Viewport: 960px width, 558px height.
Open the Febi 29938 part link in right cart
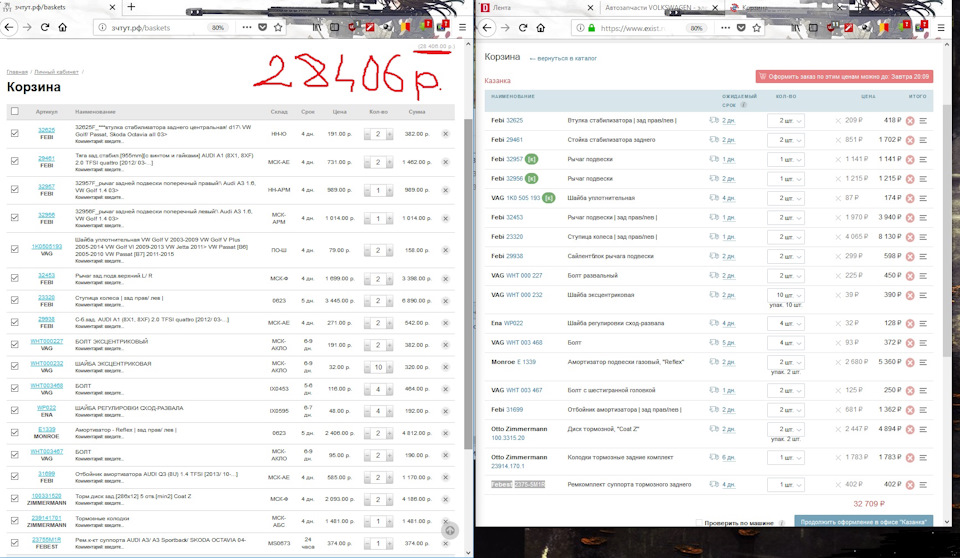pyautogui.click(x=514, y=256)
